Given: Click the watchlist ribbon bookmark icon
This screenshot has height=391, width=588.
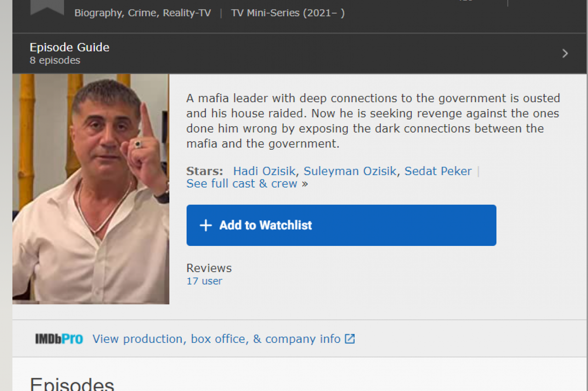Looking at the screenshot, I should coord(46,5).
